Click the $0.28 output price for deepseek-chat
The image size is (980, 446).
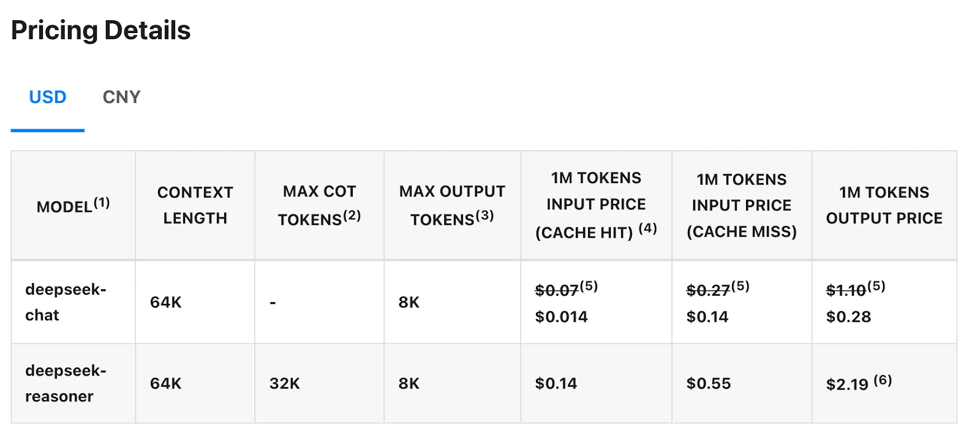pos(849,317)
